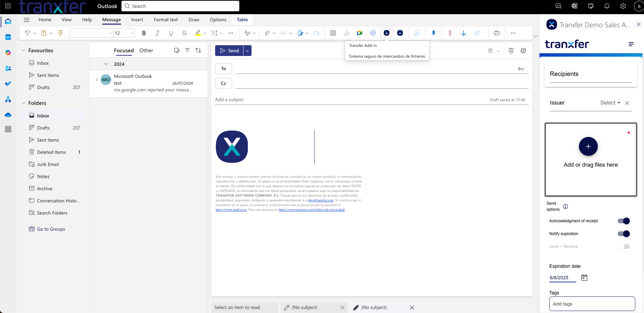Click the Undo icon in the ribbon
The height and width of the screenshot is (313, 644).
27,33
